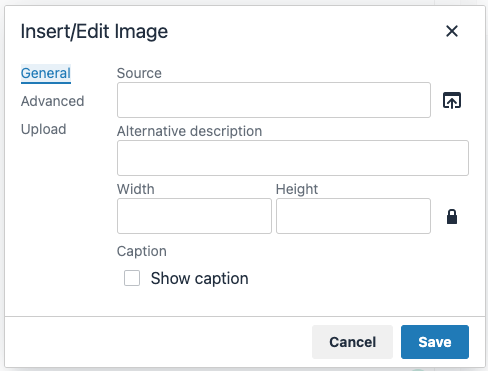
Task: Click the Show caption label text
Action: click(199, 278)
